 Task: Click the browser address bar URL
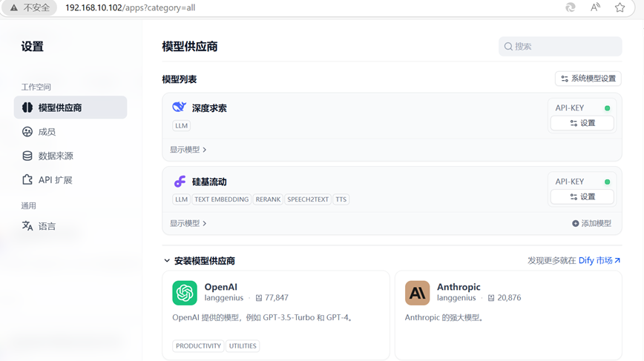tap(130, 7)
